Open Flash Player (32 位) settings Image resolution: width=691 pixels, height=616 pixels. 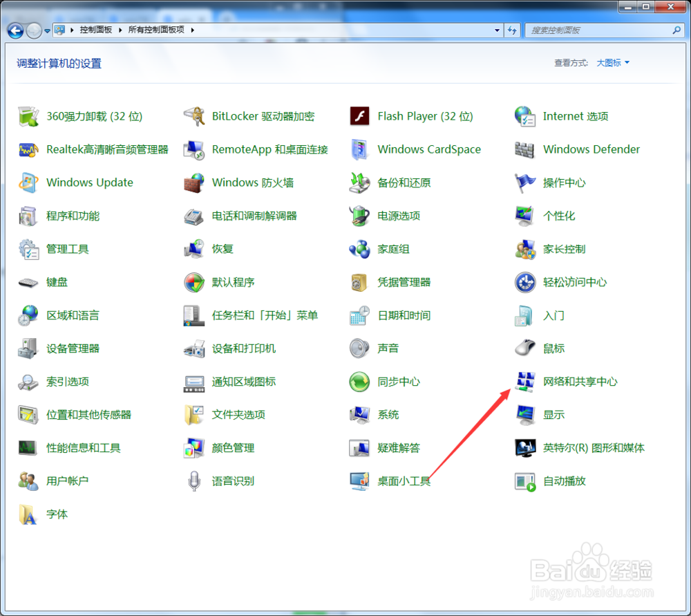click(424, 116)
